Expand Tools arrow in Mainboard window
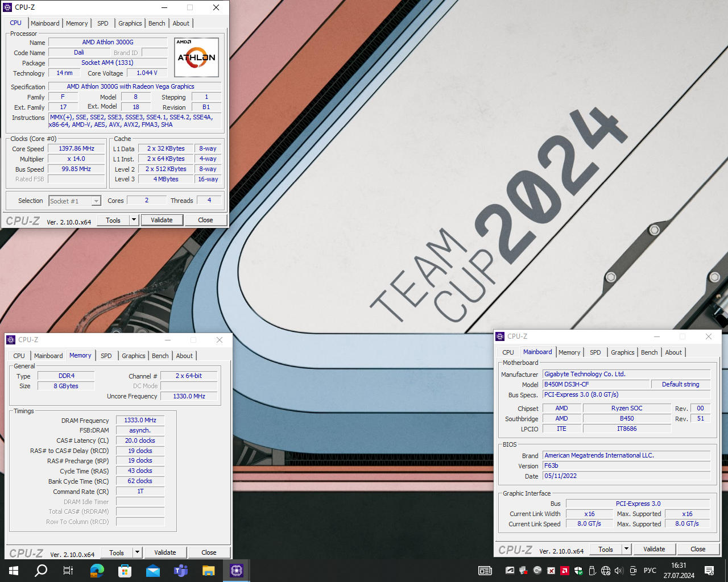The height and width of the screenshot is (582, 728). [x=626, y=549]
